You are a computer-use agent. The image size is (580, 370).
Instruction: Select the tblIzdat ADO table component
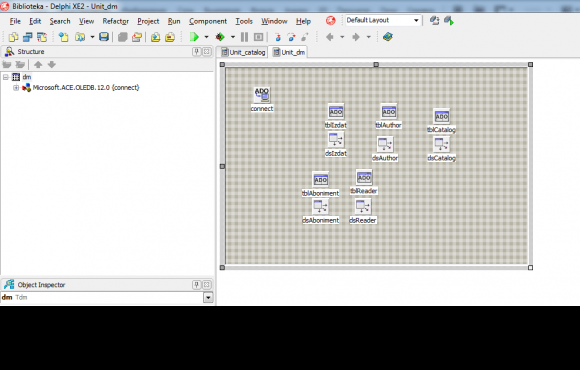pyautogui.click(x=336, y=111)
